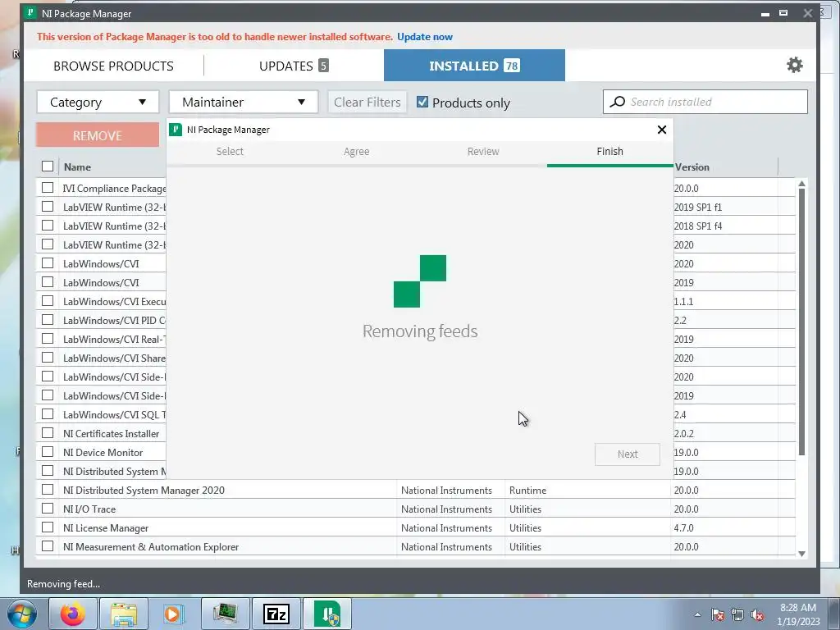This screenshot has height=630, width=840.
Task: Open the Category filter dropdown
Action: (98, 102)
